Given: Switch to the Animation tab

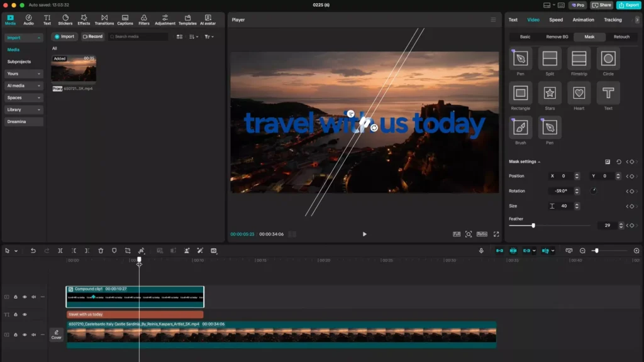Looking at the screenshot, I should point(583,19).
